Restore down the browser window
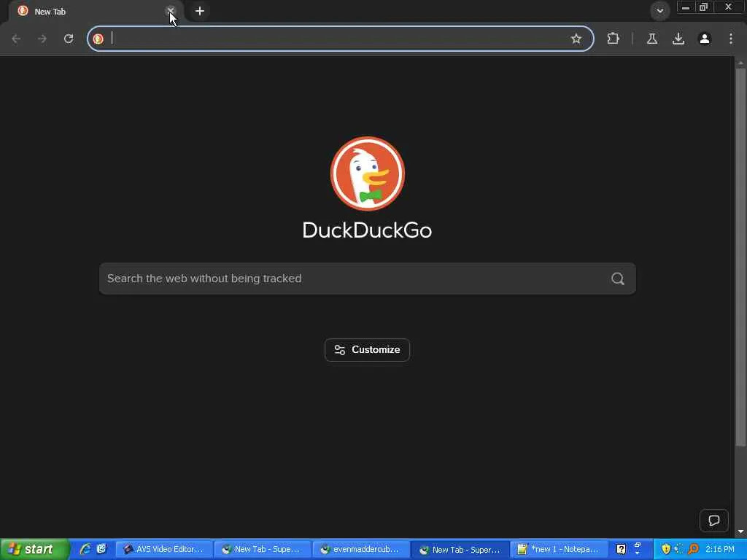This screenshot has width=747, height=560. coord(704,7)
